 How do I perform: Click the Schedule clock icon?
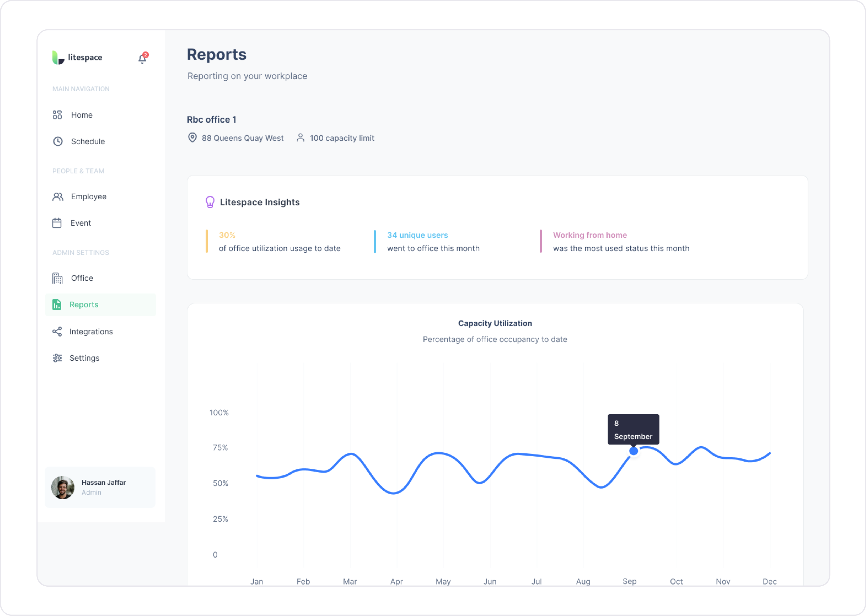coord(58,142)
